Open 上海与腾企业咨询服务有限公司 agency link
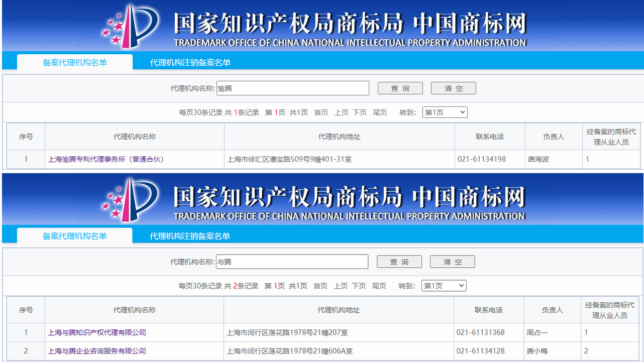This screenshot has width=644, height=362. click(x=97, y=351)
